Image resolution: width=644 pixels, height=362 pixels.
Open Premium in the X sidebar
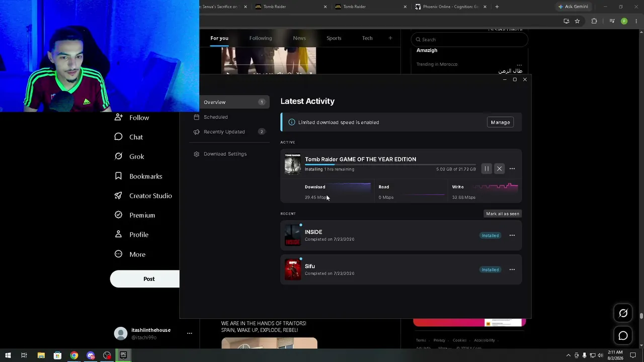[135, 215]
